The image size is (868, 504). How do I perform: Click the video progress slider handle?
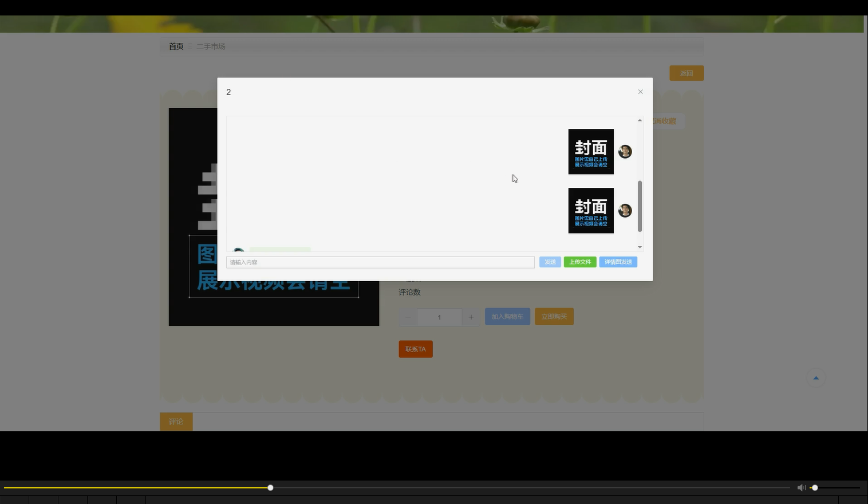[270, 487]
